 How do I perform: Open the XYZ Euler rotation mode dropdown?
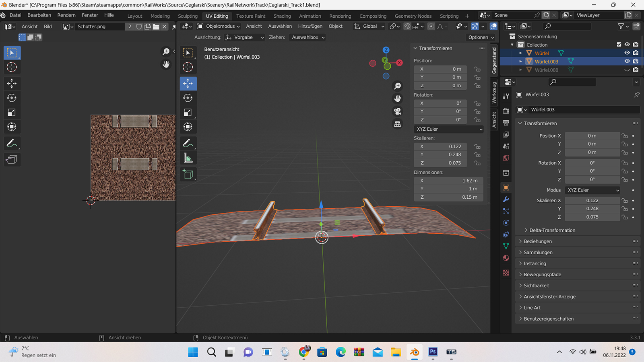pos(449,129)
